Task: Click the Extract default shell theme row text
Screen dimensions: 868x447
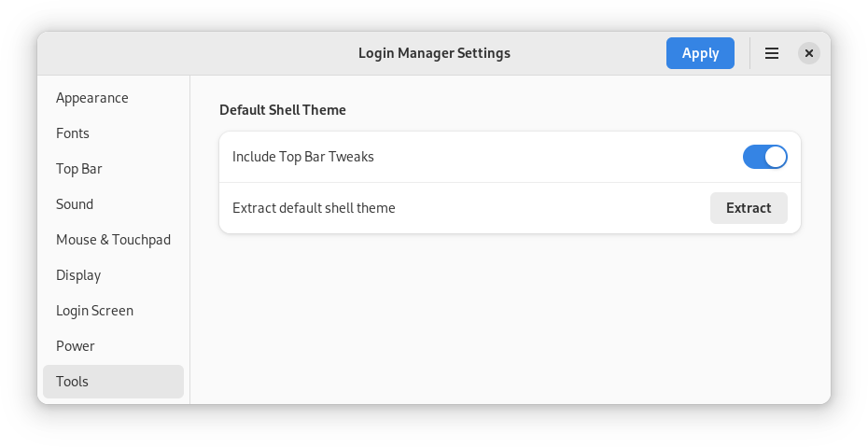Action: [x=314, y=208]
